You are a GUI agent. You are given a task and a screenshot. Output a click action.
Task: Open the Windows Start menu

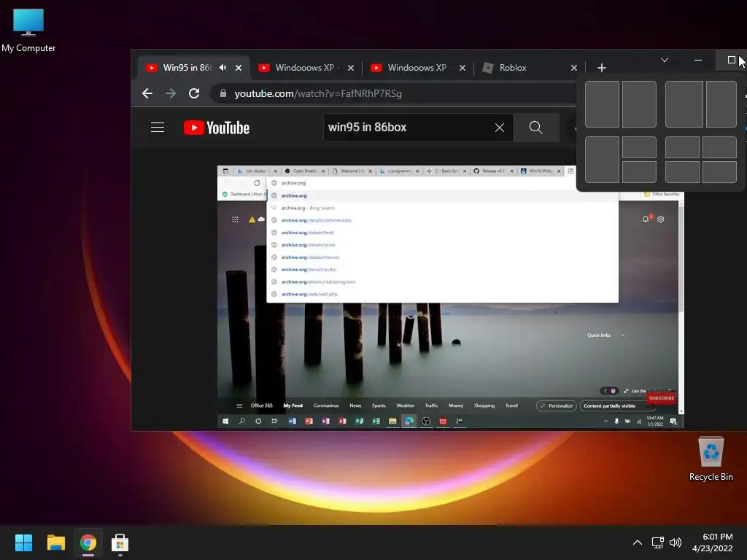coord(23,542)
